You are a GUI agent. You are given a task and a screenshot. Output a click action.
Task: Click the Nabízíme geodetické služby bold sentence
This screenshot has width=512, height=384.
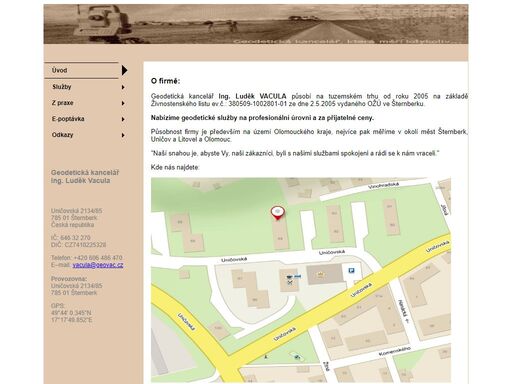click(x=262, y=118)
